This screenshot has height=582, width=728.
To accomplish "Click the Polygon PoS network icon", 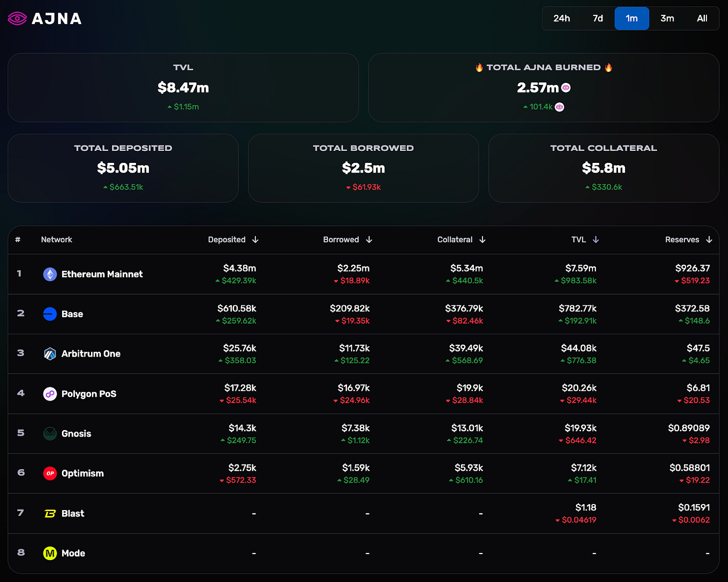I will click(50, 394).
